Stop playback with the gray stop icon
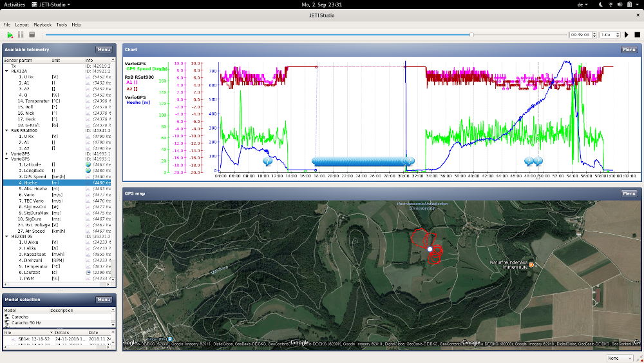The width and height of the screenshot is (644, 363). (32, 35)
